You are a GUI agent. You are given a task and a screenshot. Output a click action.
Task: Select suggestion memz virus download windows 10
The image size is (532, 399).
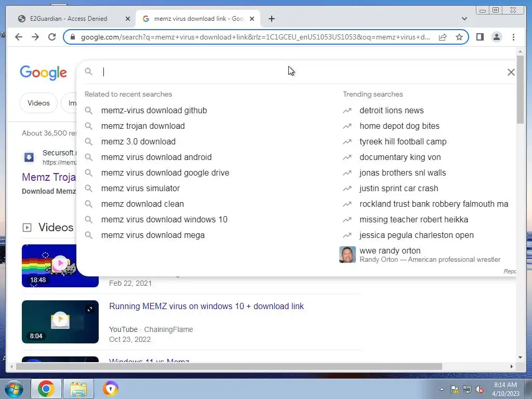(164, 220)
